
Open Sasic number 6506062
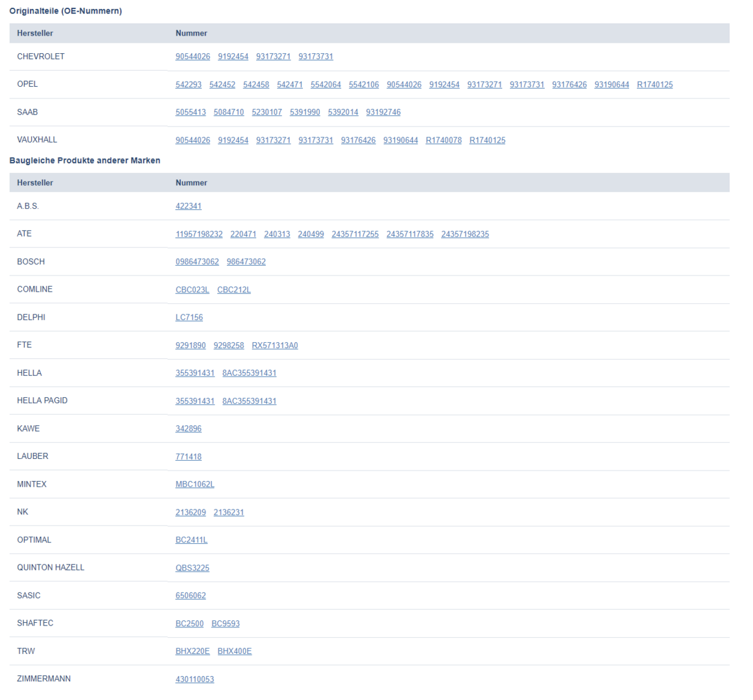pyautogui.click(x=191, y=596)
